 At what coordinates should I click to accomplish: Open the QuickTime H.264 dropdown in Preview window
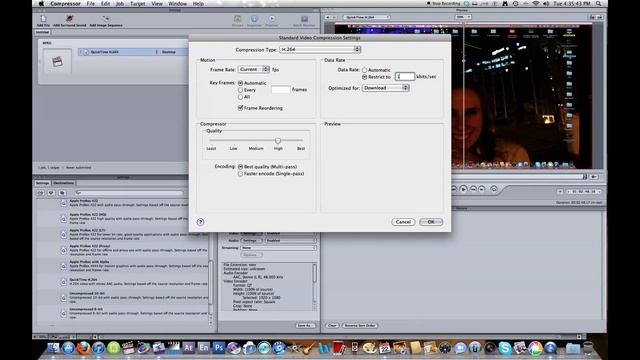pyautogui.click(x=366, y=17)
